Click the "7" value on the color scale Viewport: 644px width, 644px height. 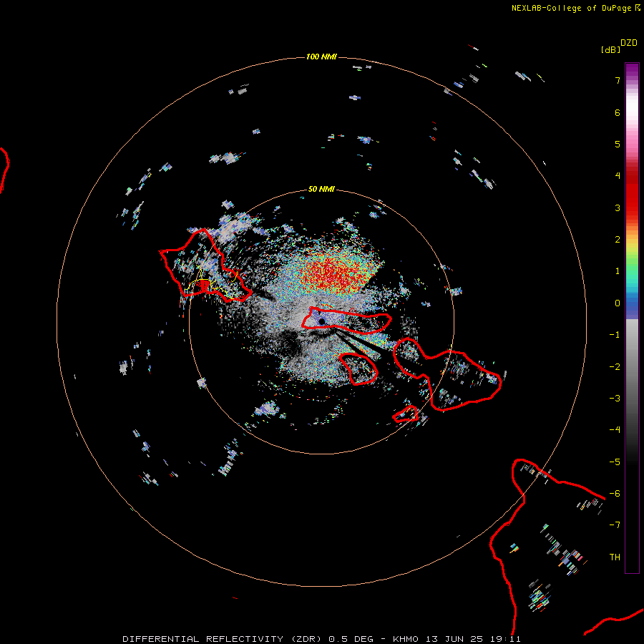click(618, 80)
